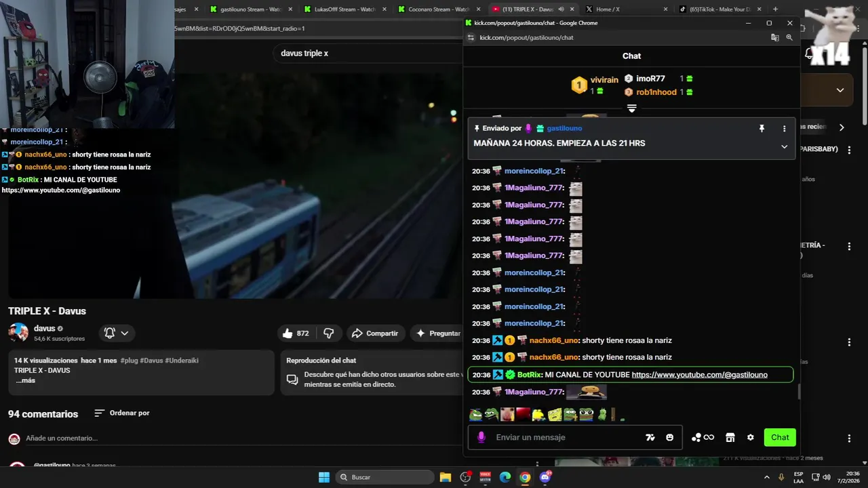This screenshot has height=488, width=868.
Task: Expand the pinned message chevron
Action: [x=785, y=146]
